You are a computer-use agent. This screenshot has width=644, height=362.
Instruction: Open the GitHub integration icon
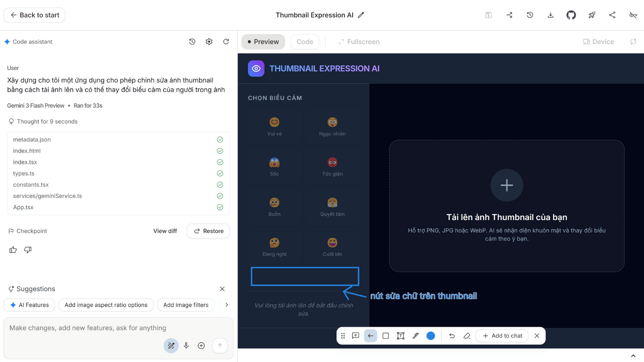[571, 15]
